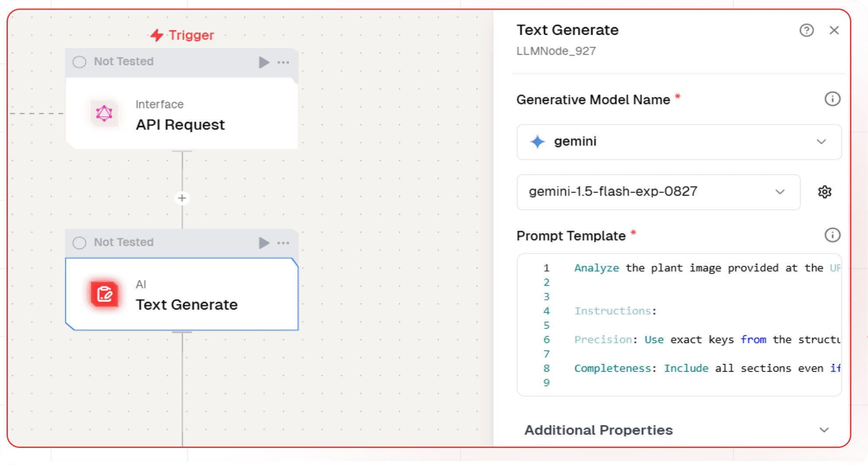Screen dimensions: 868x465
Task: Show info for Prompt Template
Action: coord(832,236)
